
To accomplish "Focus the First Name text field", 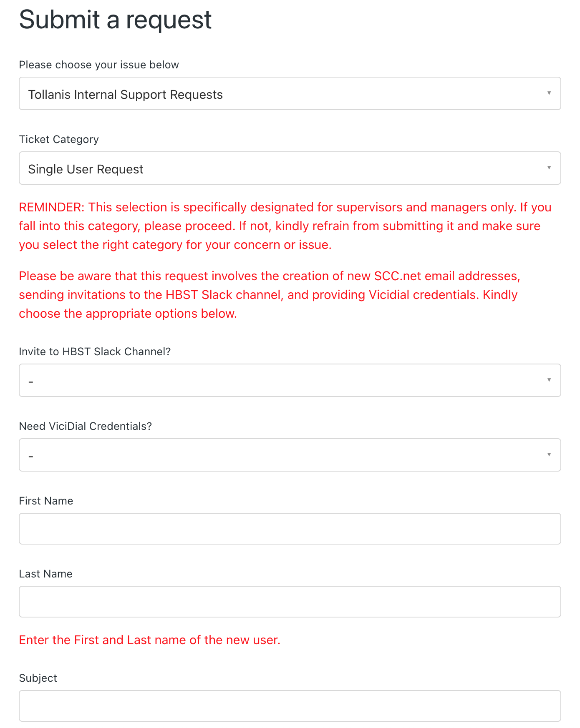I will pyautogui.click(x=290, y=529).
